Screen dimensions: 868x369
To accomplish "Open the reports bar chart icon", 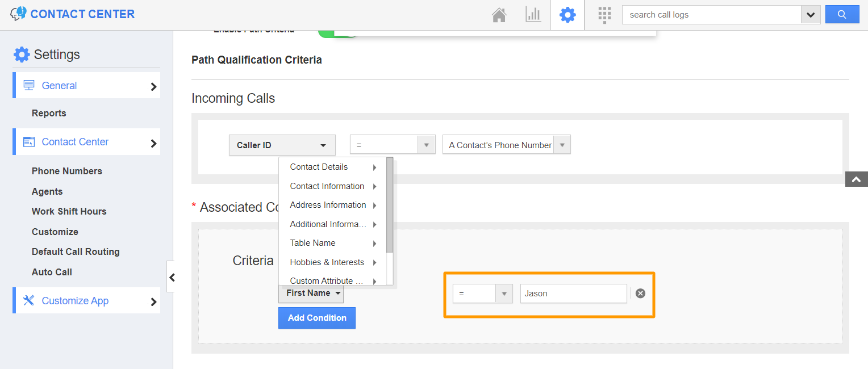I will point(533,14).
